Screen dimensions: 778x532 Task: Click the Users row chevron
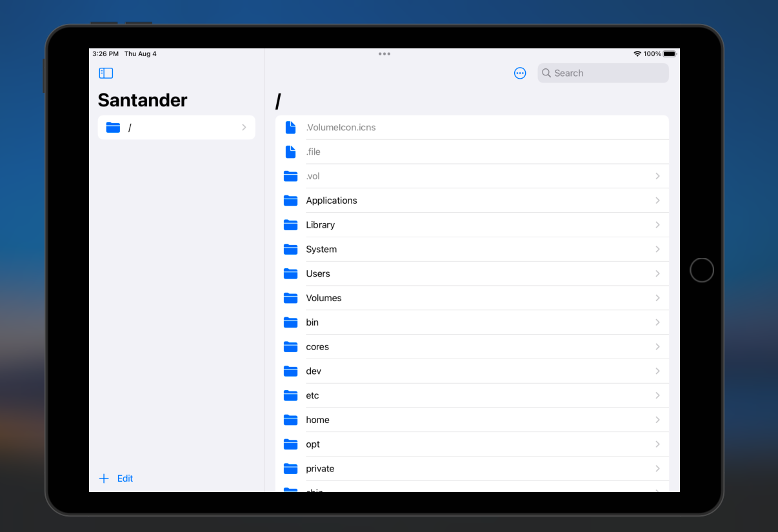pos(657,274)
